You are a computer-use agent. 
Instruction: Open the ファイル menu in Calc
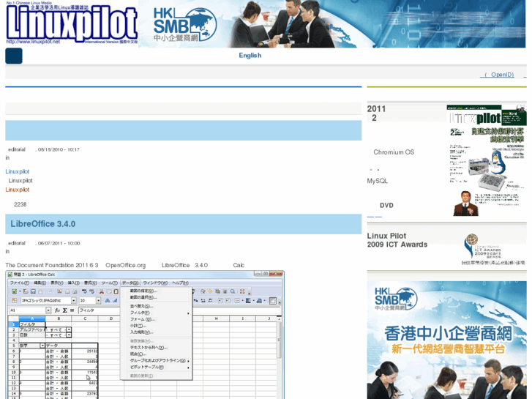tap(19, 283)
